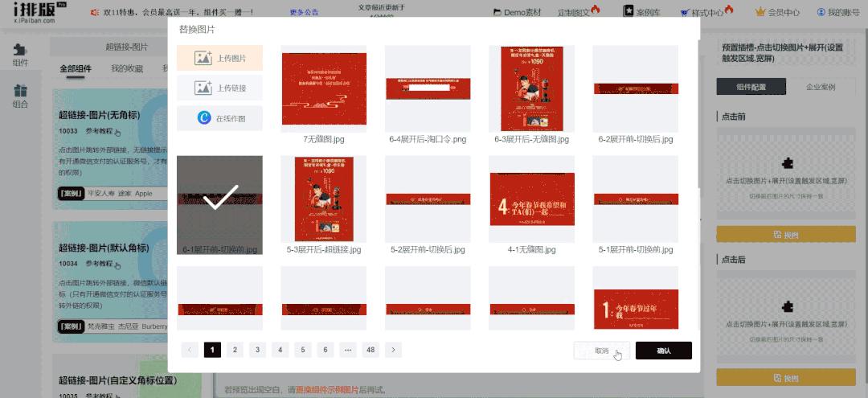Go to page 5 of images

[303, 350]
